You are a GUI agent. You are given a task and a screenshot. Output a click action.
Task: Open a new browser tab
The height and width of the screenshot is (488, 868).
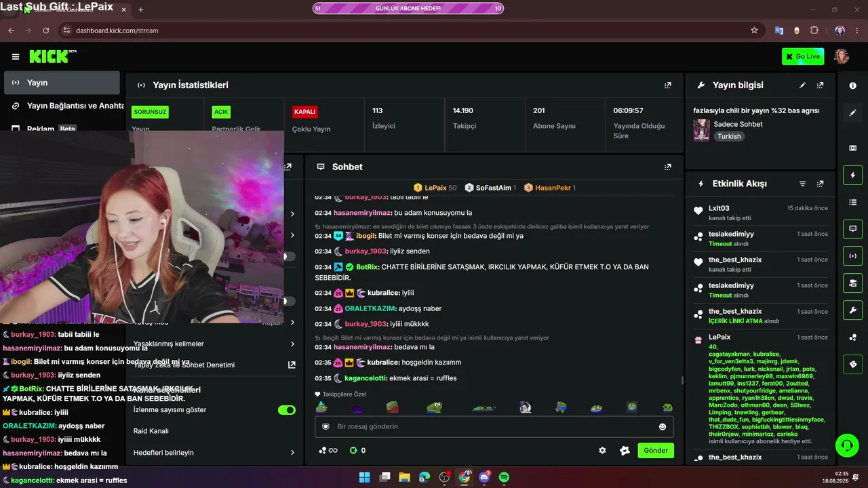[140, 10]
